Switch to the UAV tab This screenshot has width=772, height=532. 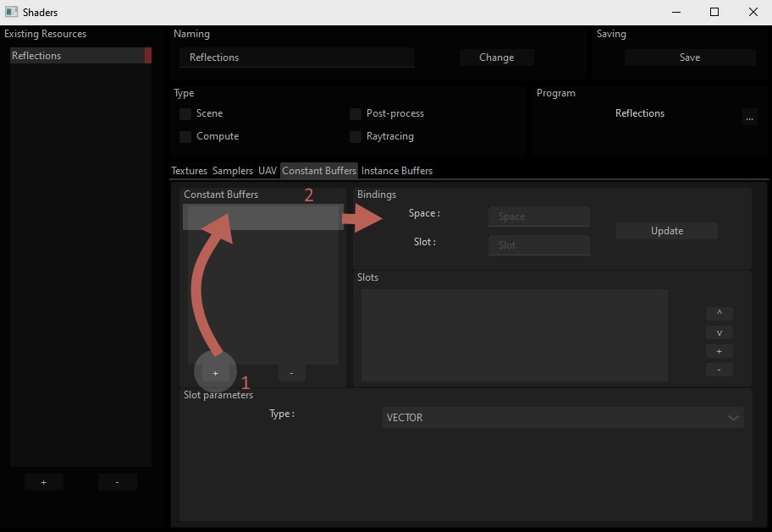tap(267, 171)
